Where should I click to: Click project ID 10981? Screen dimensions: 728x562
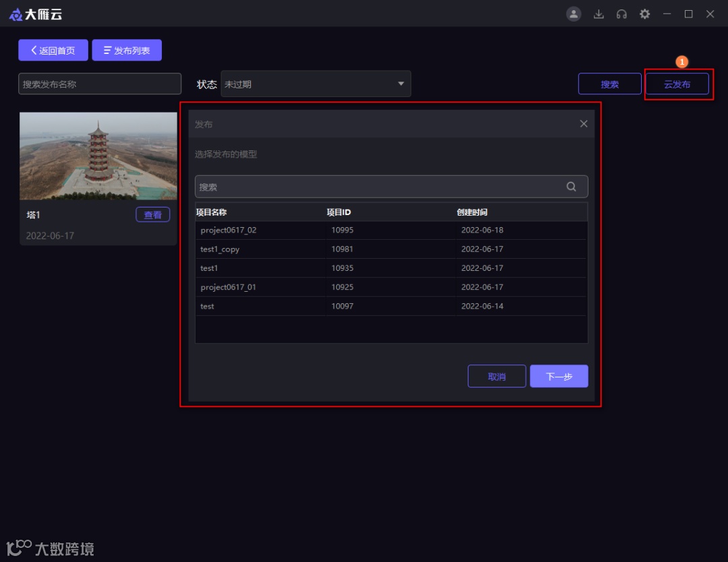click(x=342, y=249)
